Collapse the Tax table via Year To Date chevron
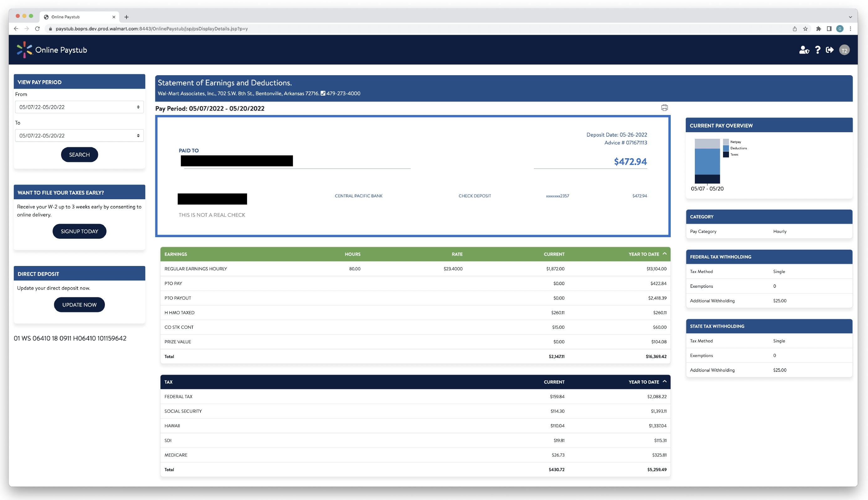This screenshot has width=868, height=500. [664, 382]
